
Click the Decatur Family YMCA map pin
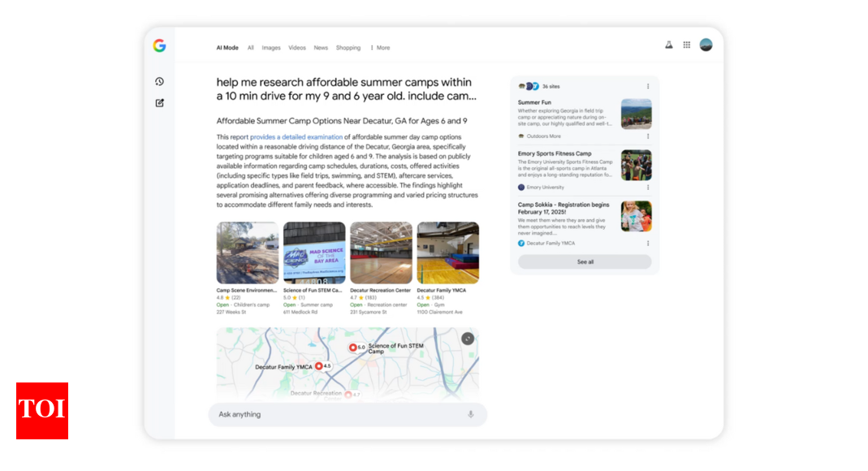point(319,366)
